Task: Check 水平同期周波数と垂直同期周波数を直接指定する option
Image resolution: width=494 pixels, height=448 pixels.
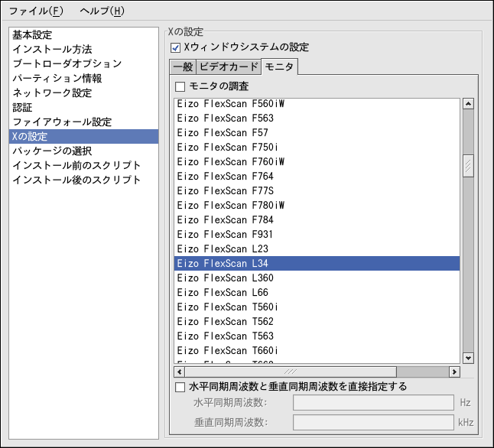Action: [180, 387]
